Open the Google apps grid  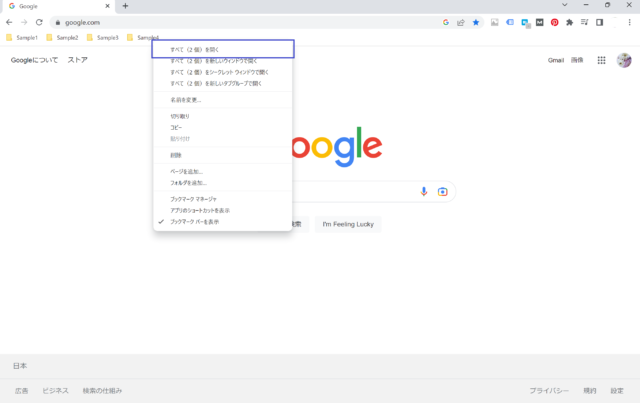click(601, 60)
